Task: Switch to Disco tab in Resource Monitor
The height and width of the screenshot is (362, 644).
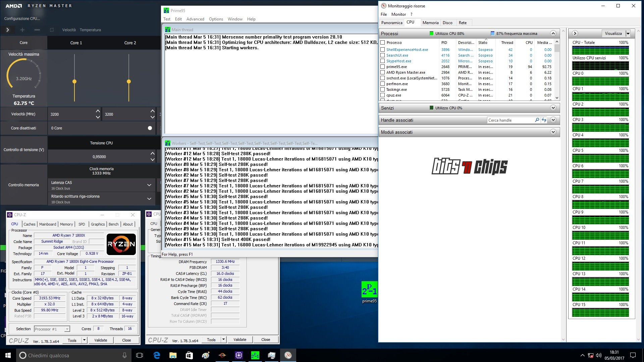Action: tap(447, 22)
